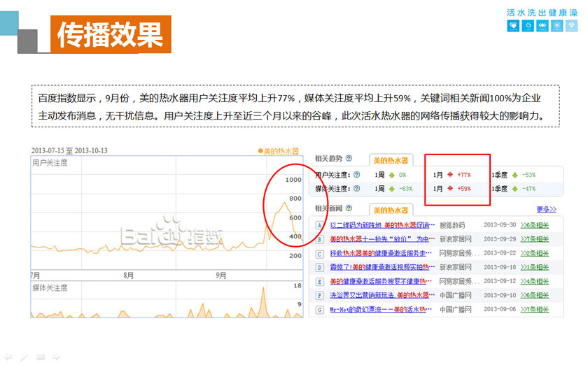Select 美的热水器 tab in 相关新闻 section

(x=390, y=210)
